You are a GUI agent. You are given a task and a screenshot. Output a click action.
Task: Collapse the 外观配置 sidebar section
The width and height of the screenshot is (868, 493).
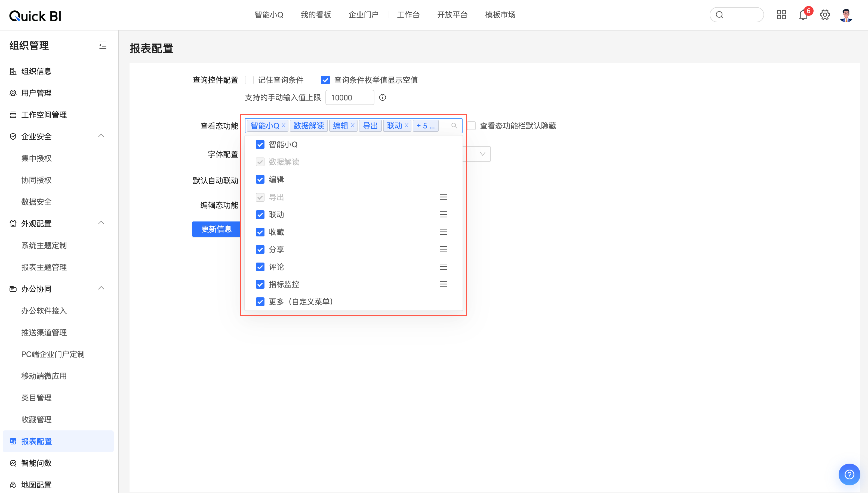point(101,223)
